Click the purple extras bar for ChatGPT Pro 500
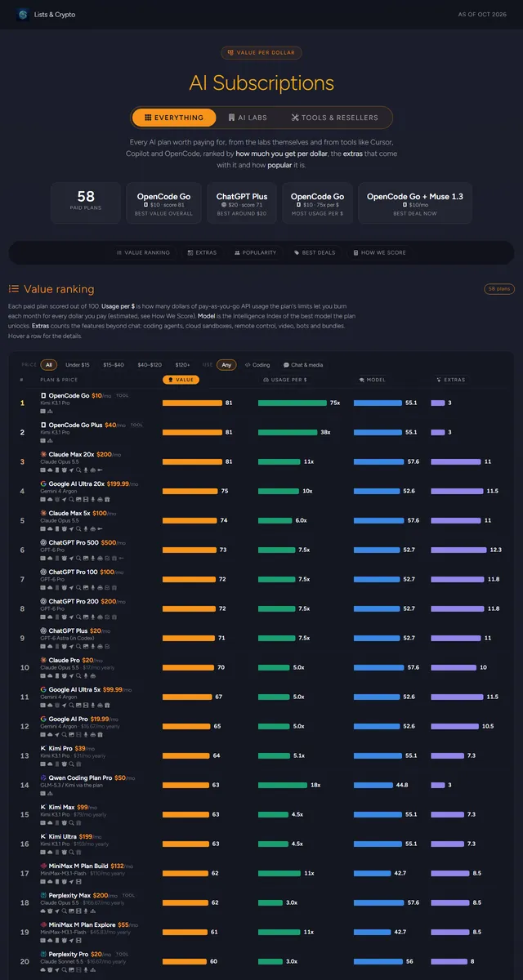Screen dimensions: 523x980 click(458, 550)
